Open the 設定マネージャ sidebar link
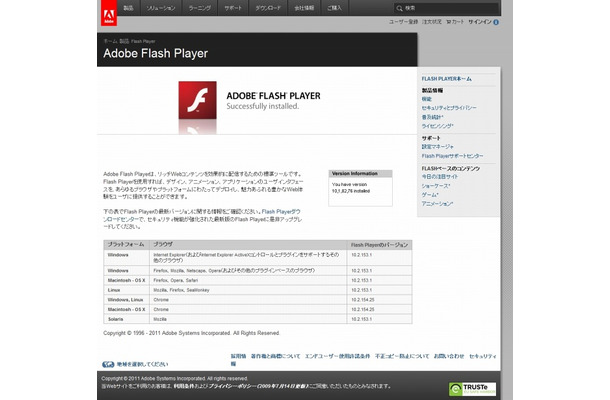Screen dimensions: 610x400 [x=438, y=147]
